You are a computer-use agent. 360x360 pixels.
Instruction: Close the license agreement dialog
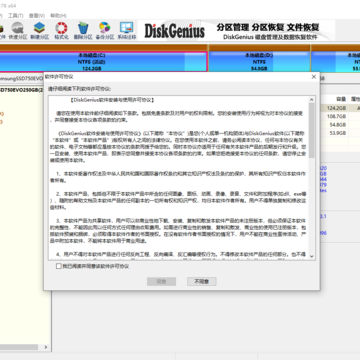tap(314, 77)
